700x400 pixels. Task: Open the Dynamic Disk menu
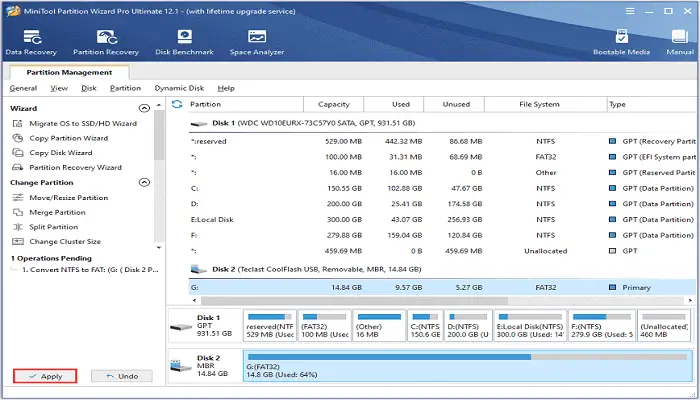tap(179, 88)
